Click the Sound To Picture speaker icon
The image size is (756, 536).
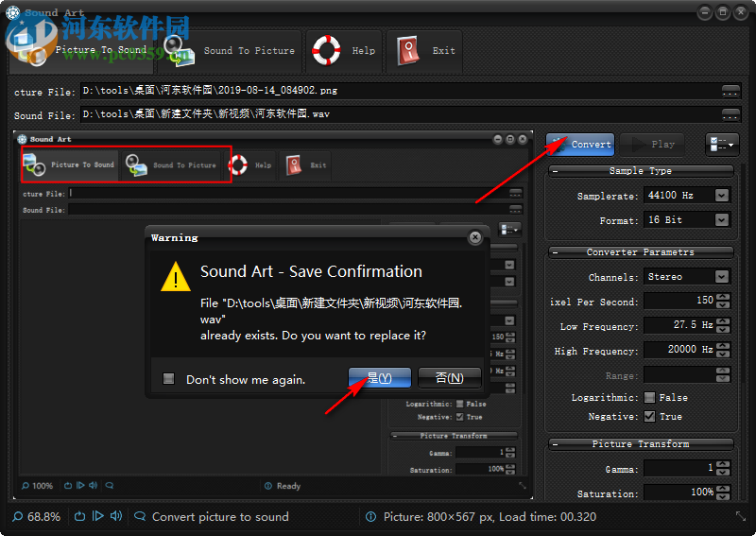(x=179, y=51)
